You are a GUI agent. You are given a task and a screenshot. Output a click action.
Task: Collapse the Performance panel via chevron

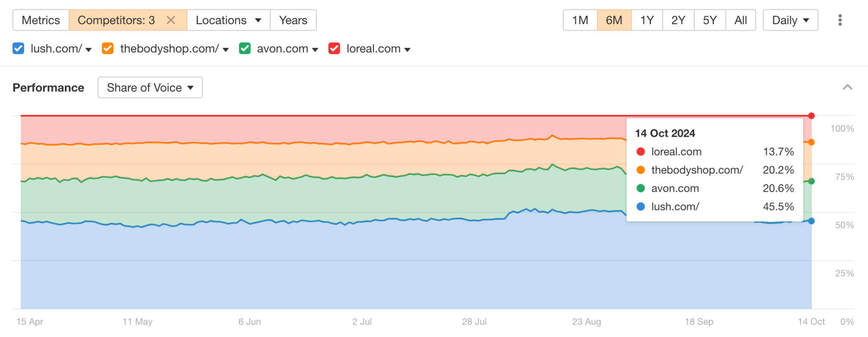click(846, 87)
